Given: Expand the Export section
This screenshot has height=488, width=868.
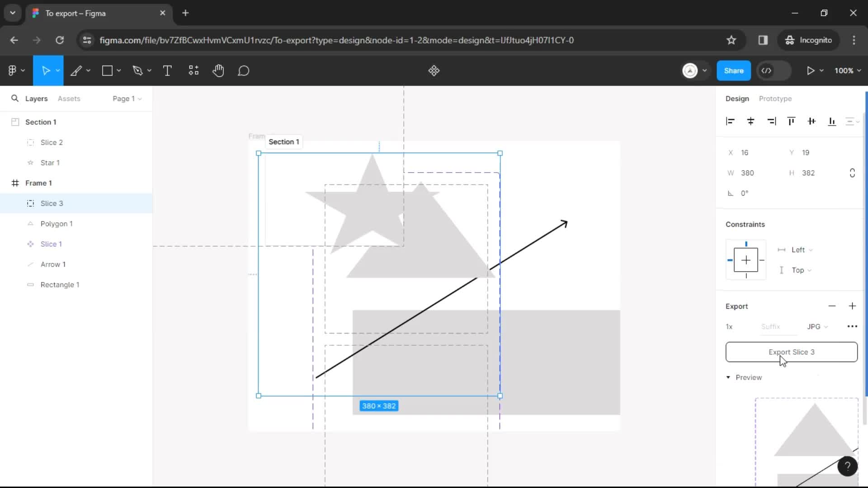Looking at the screenshot, I should pos(736,305).
